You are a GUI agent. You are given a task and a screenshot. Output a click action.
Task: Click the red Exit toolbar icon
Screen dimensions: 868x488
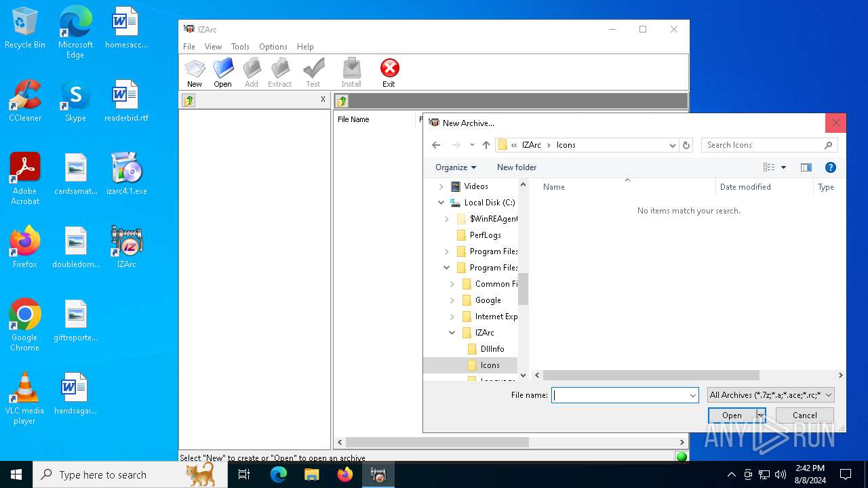(x=389, y=73)
